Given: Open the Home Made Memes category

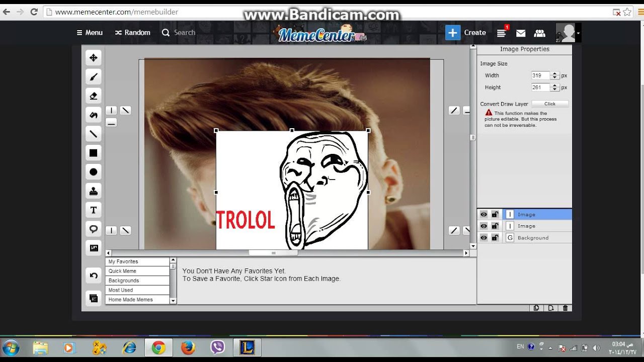Looking at the screenshot, I should [137, 300].
